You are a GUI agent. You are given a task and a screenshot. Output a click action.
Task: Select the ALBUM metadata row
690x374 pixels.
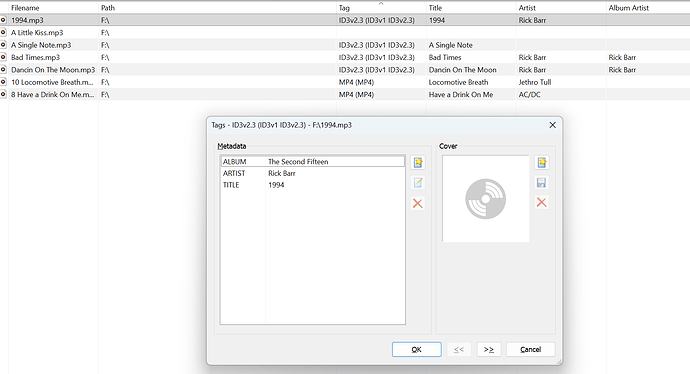click(312, 161)
